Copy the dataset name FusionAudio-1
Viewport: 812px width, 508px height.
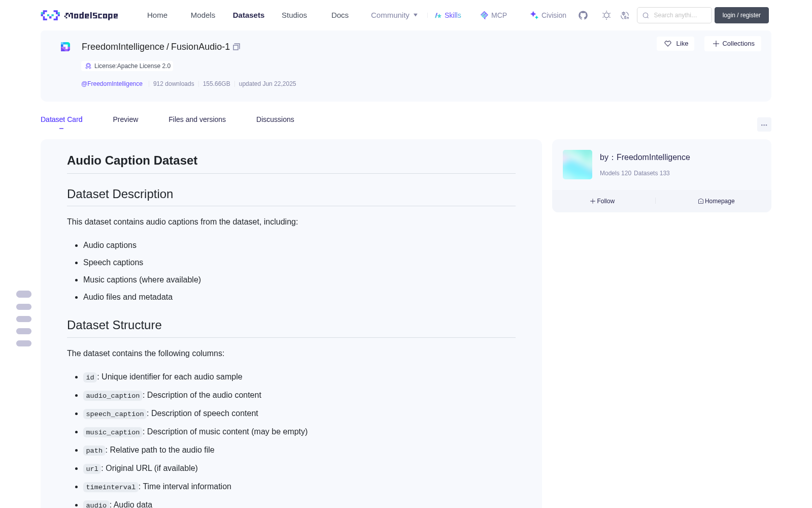[236, 47]
